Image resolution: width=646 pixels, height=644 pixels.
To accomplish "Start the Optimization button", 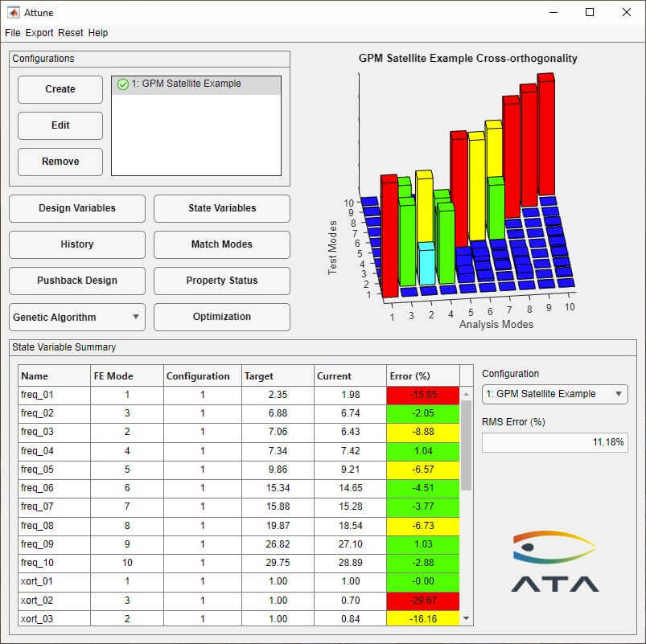I will point(221,317).
